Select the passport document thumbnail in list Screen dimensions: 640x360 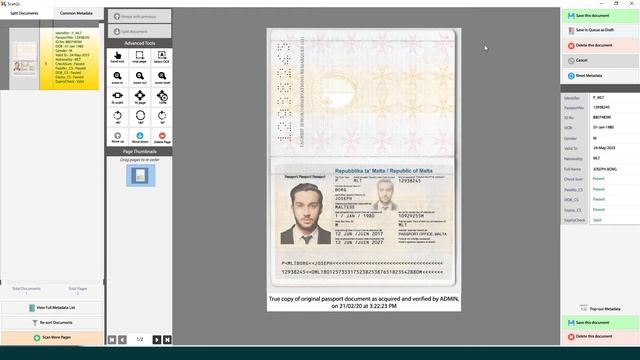pyautogui.click(x=24, y=59)
